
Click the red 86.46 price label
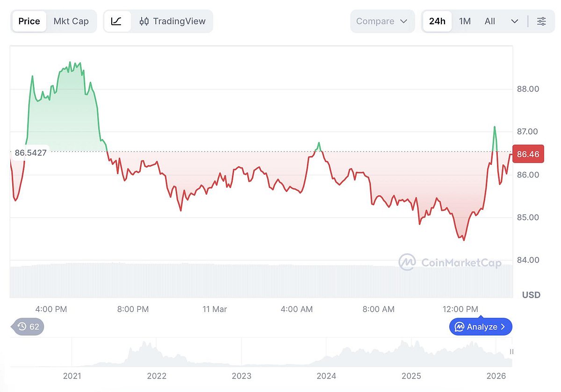pyautogui.click(x=528, y=154)
